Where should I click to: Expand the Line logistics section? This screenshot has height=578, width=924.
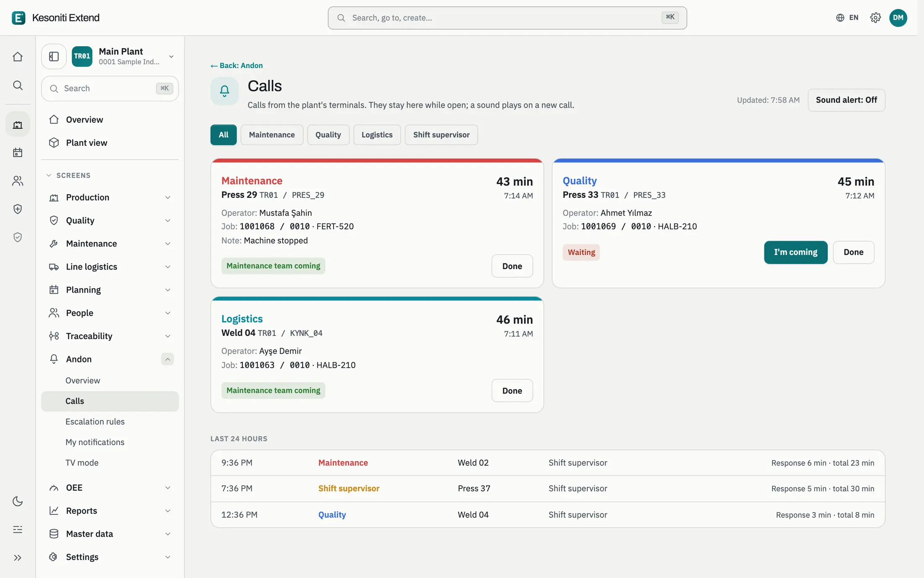[x=110, y=267]
